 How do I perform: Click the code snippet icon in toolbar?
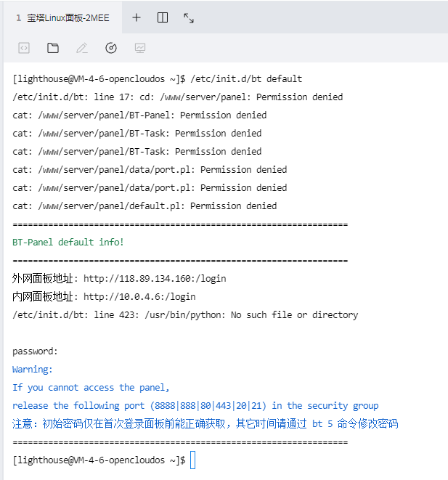(24, 48)
